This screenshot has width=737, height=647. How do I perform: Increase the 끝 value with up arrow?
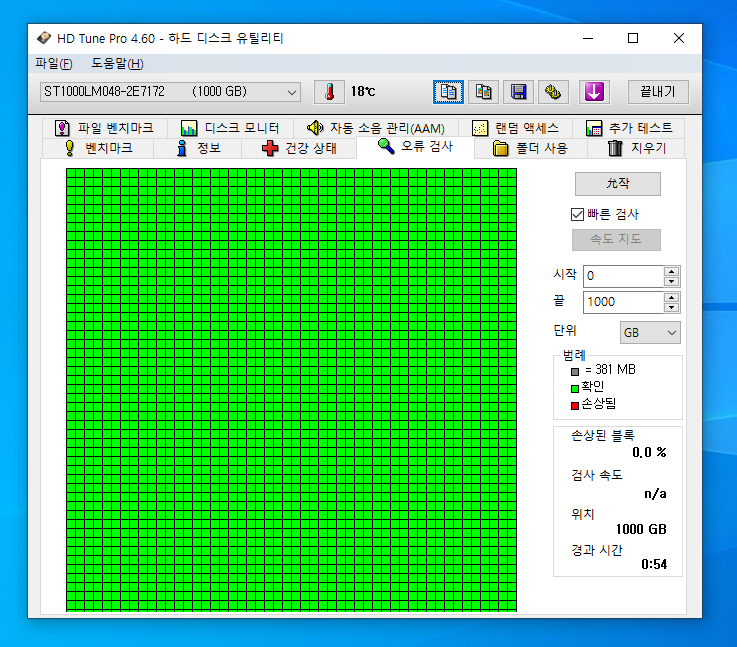pos(672,297)
